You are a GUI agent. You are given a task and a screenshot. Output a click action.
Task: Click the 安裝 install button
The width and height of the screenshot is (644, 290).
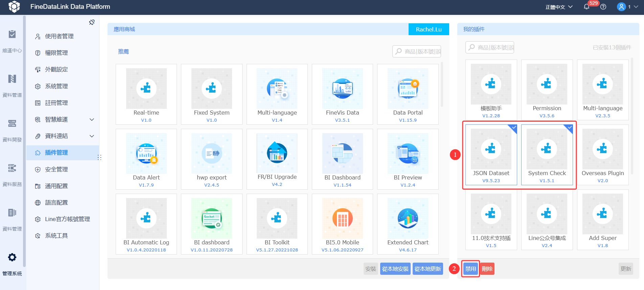coord(371,269)
